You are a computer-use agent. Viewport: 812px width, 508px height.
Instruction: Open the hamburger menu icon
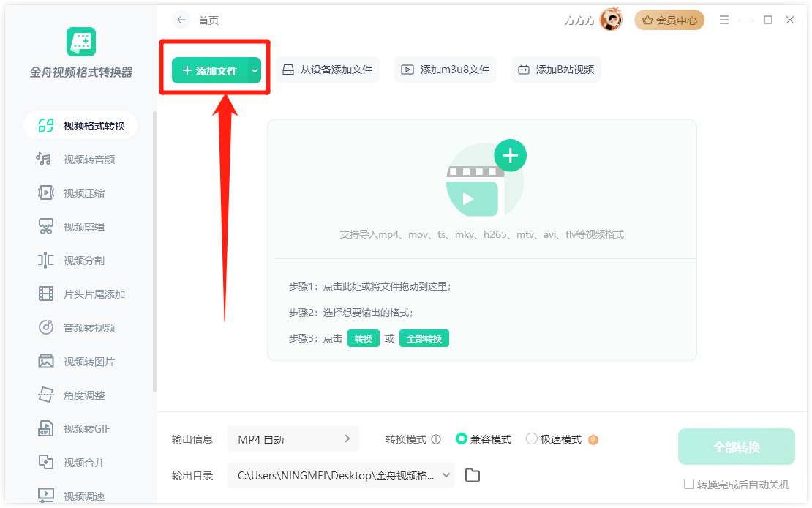(724, 20)
